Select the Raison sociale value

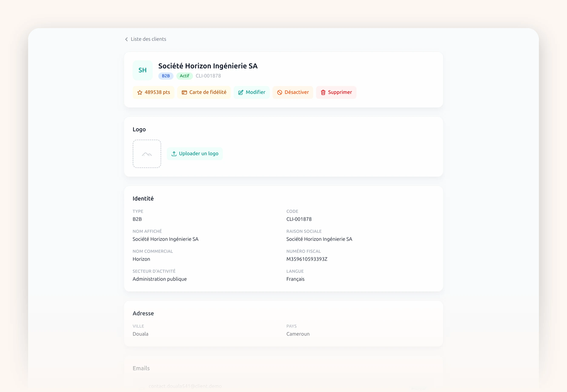pos(319,239)
